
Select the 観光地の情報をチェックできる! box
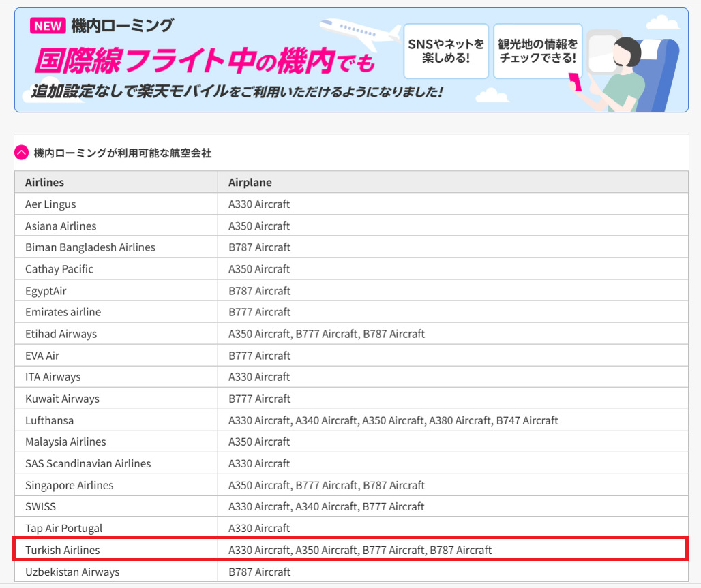[537, 51]
